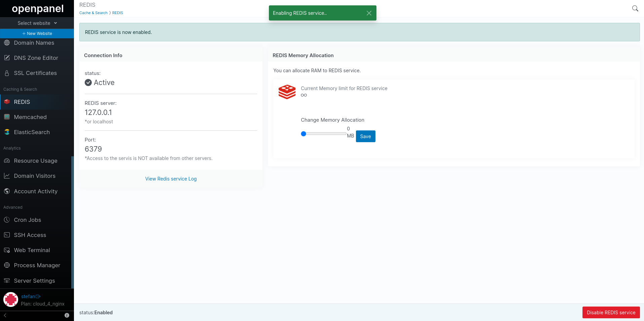The height and width of the screenshot is (321, 644).
Task: Click the REDIS breadcrumb link
Action: [118, 13]
